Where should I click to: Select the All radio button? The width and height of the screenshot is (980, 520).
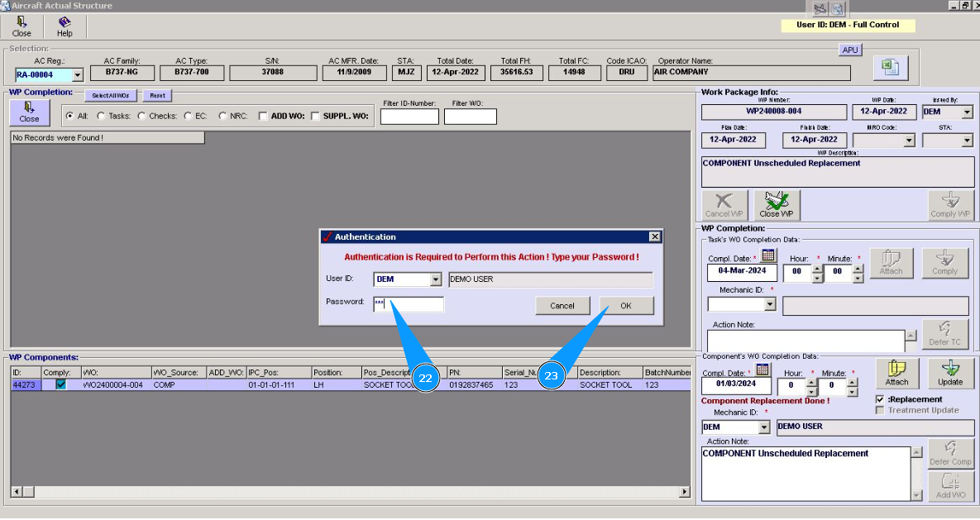coord(69,116)
